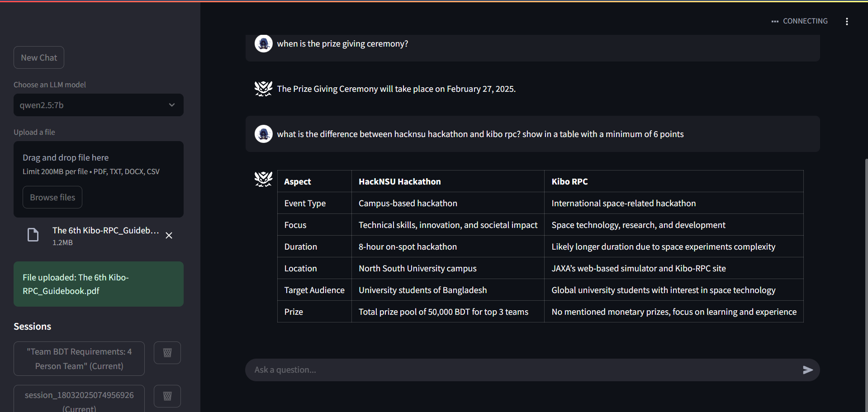Click user avatar beside prize ceremony question
The width and height of the screenshot is (868, 412).
point(264,43)
